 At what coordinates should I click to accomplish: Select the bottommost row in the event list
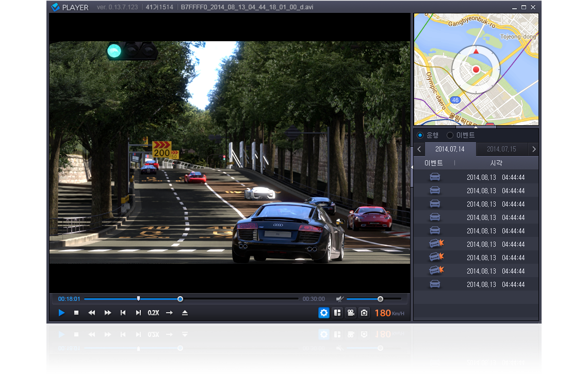coord(476,284)
